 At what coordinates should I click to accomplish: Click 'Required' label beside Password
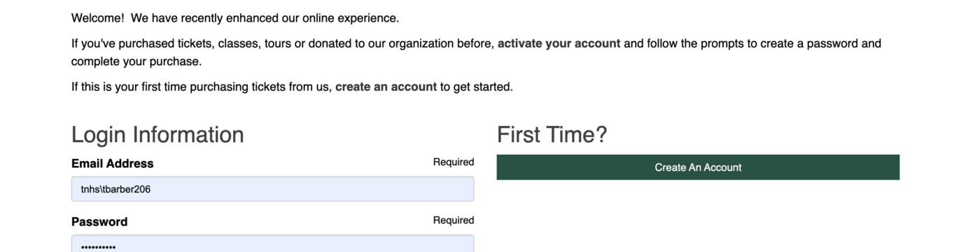click(x=454, y=220)
